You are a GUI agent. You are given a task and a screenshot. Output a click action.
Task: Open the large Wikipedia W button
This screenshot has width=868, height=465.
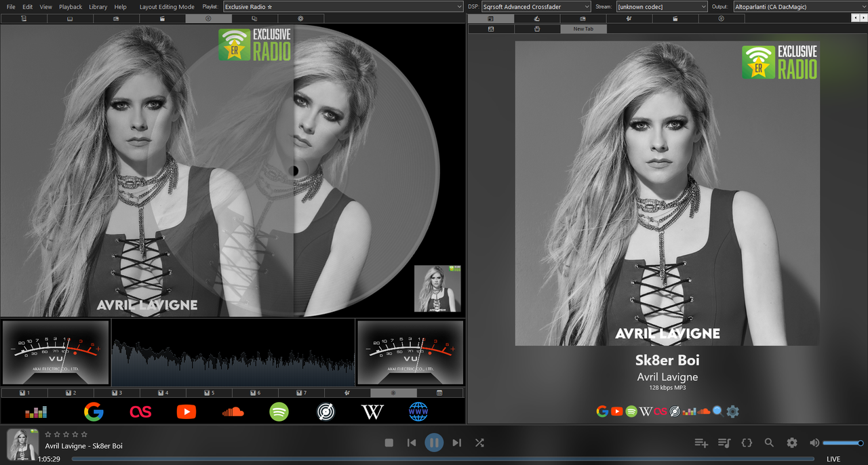(x=373, y=411)
